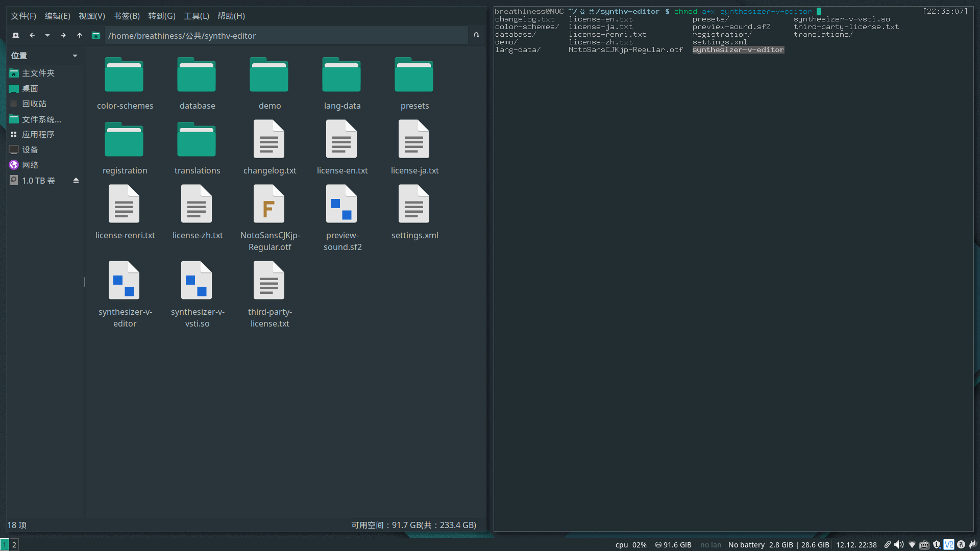Click the Back navigation arrow in the toolbar

(32, 35)
